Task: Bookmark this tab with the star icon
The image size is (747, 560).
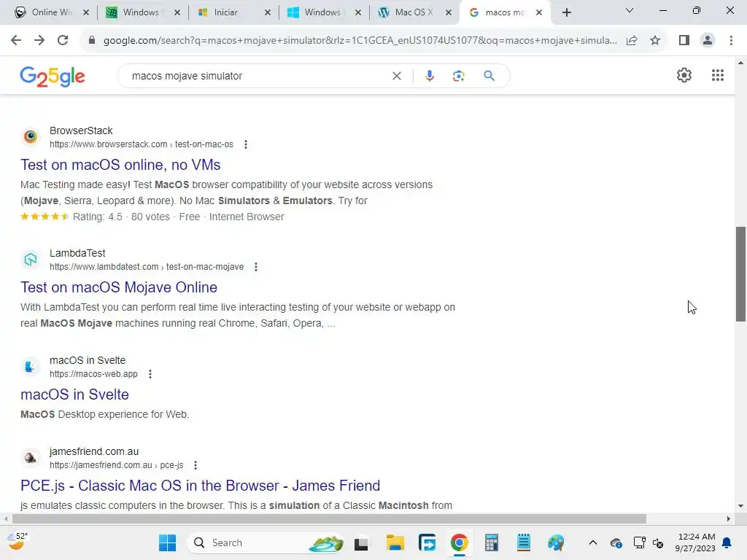Action: 655,41
